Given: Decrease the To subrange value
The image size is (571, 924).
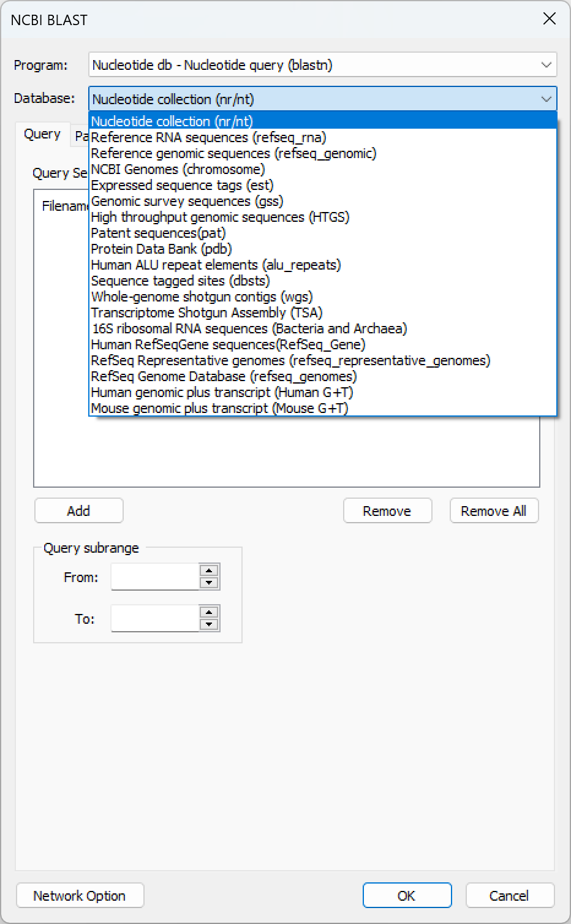Looking at the screenshot, I should pos(210,624).
